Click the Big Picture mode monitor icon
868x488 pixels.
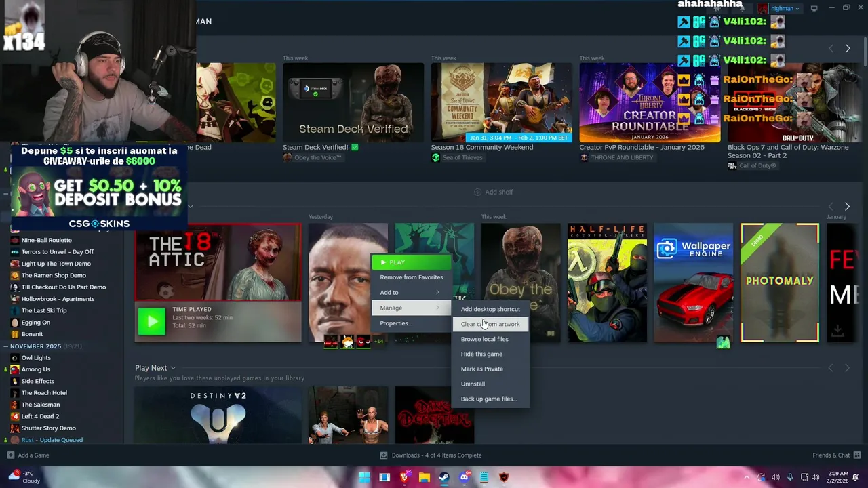pos(814,8)
